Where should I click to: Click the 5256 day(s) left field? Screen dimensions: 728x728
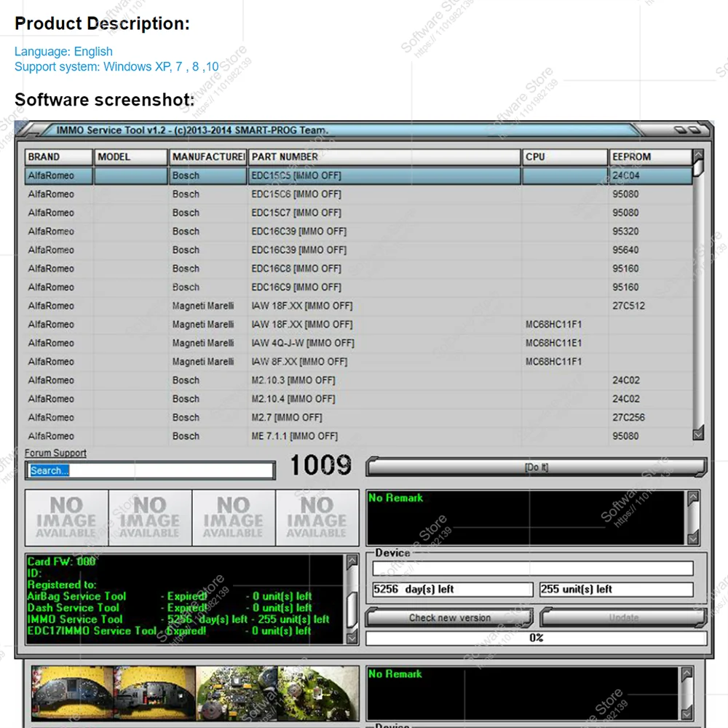453,589
